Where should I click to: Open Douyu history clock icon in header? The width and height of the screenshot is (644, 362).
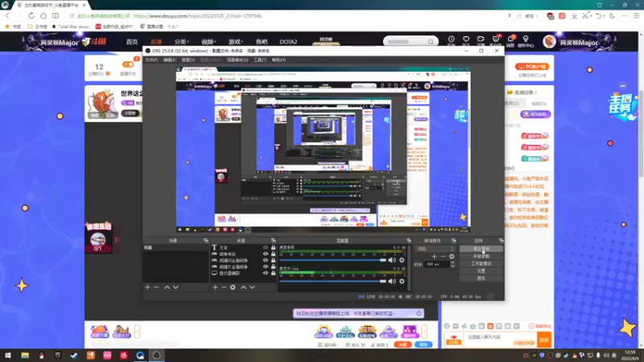click(x=451, y=39)
